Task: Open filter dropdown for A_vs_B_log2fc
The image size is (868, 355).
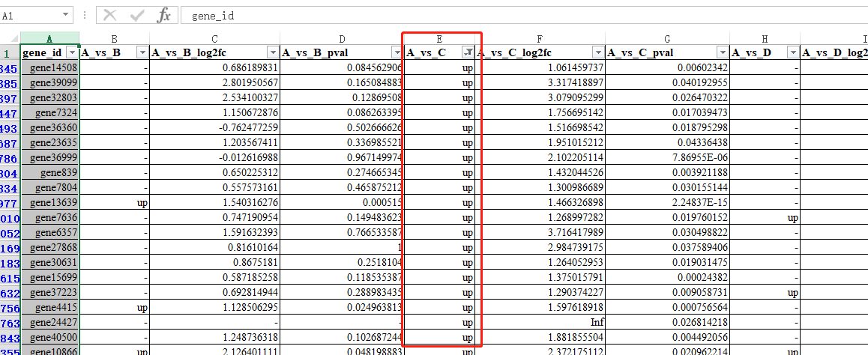Action: 271,52
